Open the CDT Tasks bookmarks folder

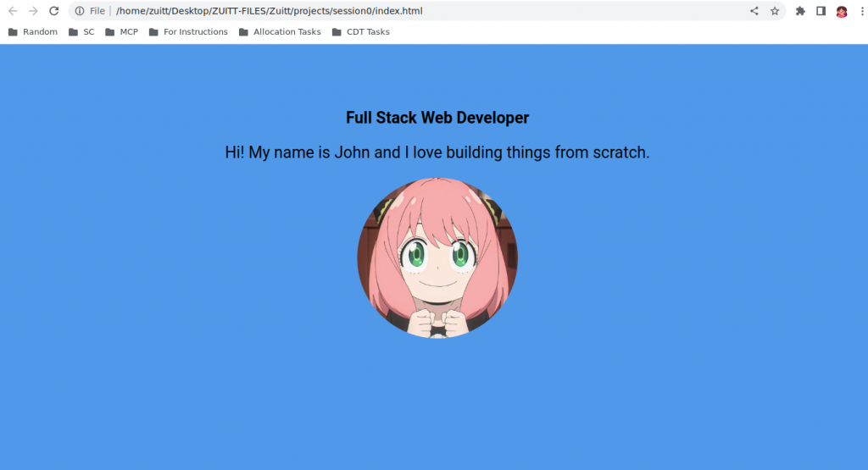[x=361, y=32]
